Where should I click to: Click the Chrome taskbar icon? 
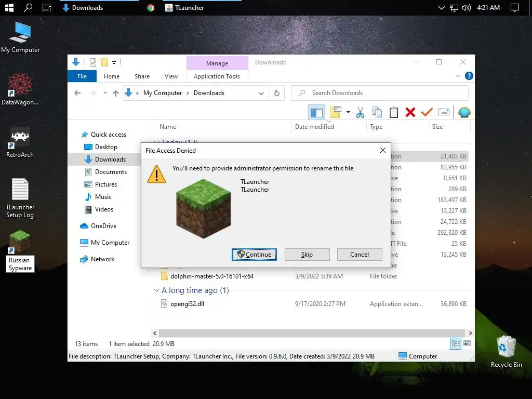(151, 8)
